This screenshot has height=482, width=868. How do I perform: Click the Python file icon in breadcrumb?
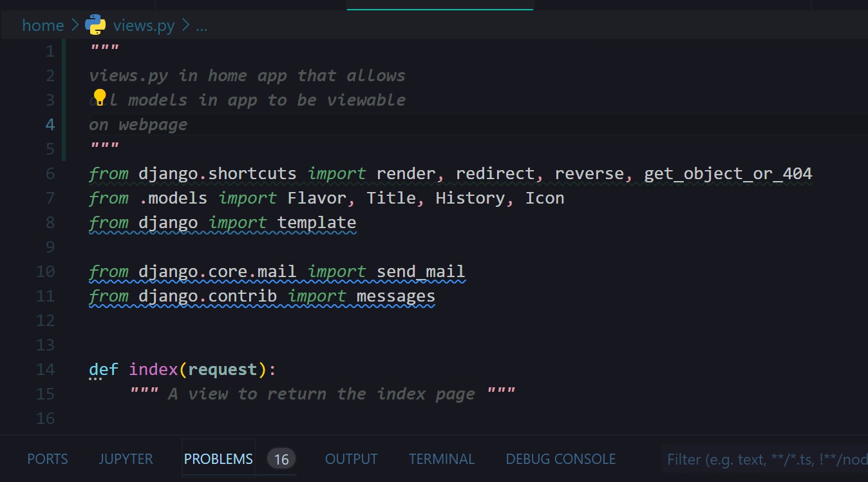[95, 24]
